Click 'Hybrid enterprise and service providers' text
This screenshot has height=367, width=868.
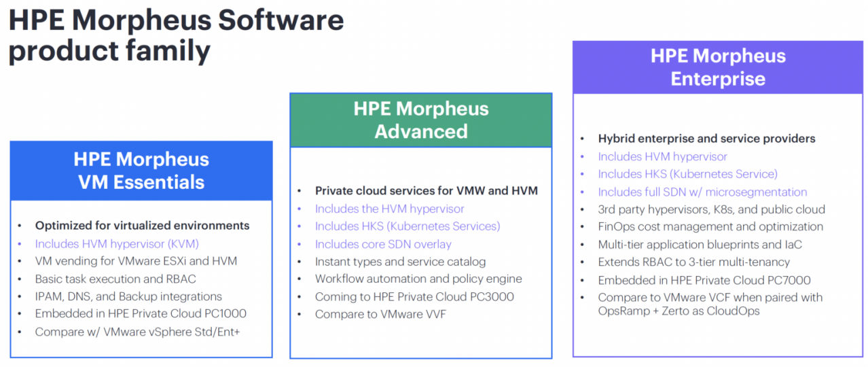coord(707,139)
